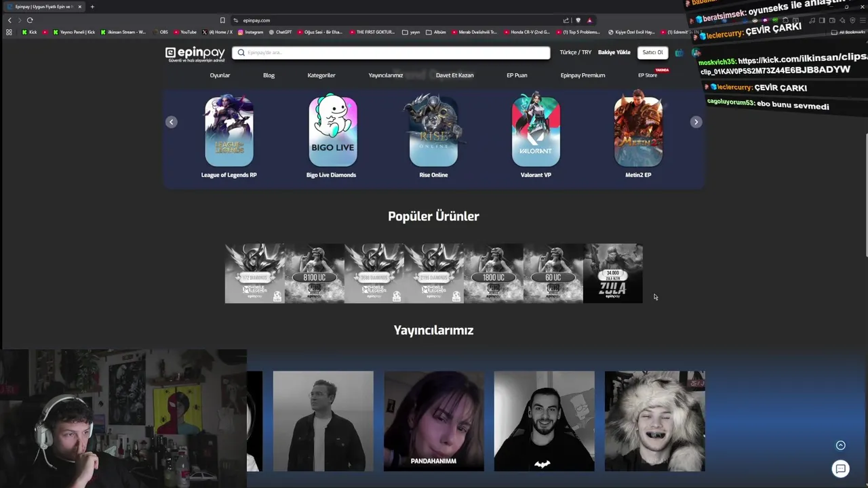Close the Epinpay browser tab
Viewport: 868px width, 488px height.
tap(79, 7)
